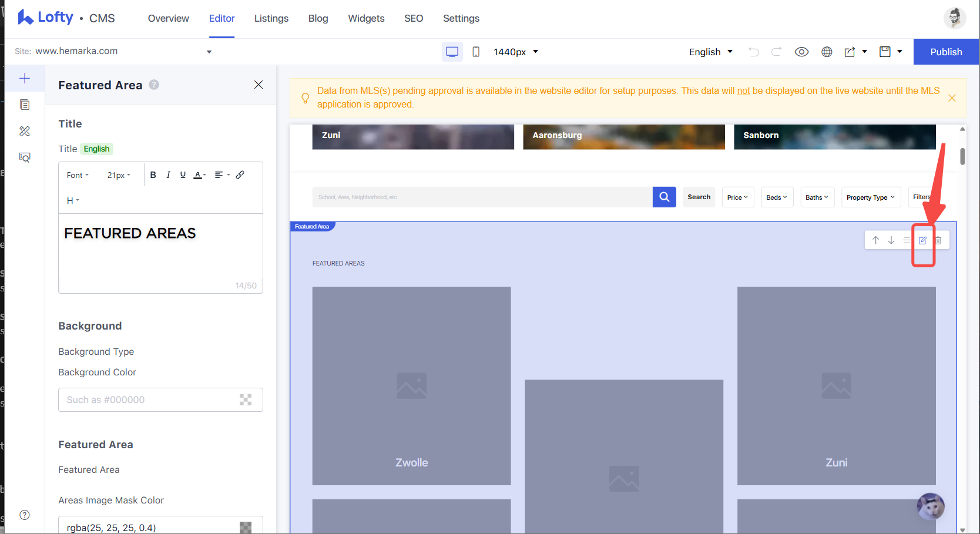Open the Widgets tab
980x534 pixels.
tap(366, 18)
